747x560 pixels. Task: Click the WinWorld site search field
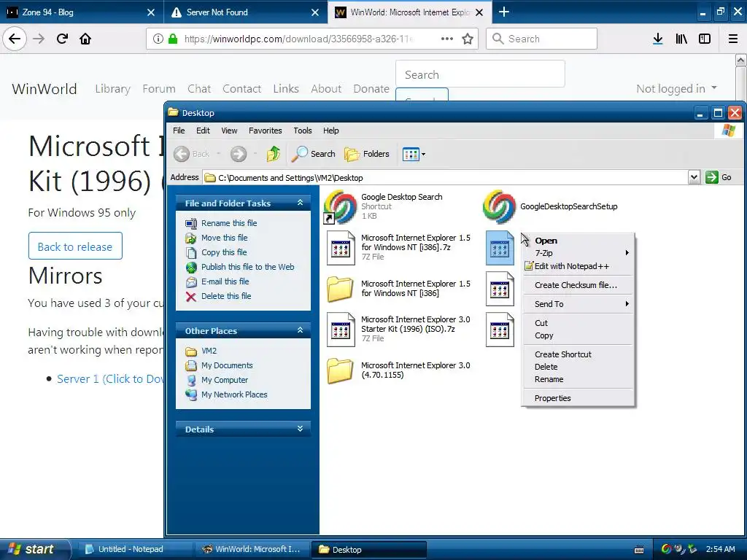point(480,74)
